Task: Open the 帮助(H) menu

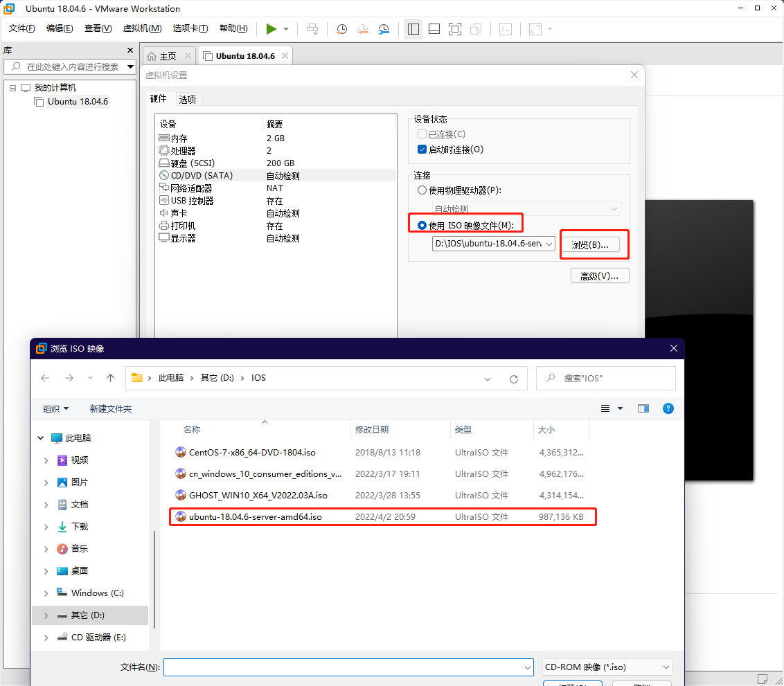Action: pyautogui.click(x=233, y=28)
